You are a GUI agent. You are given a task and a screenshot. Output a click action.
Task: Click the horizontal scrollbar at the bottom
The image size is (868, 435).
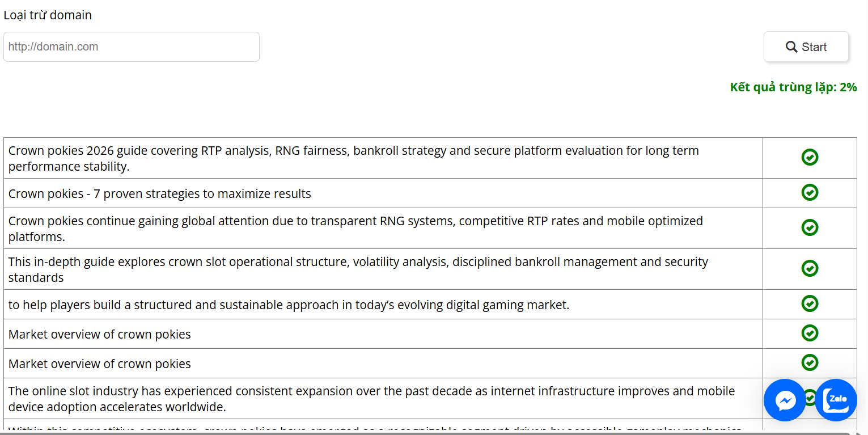point(397,432)
